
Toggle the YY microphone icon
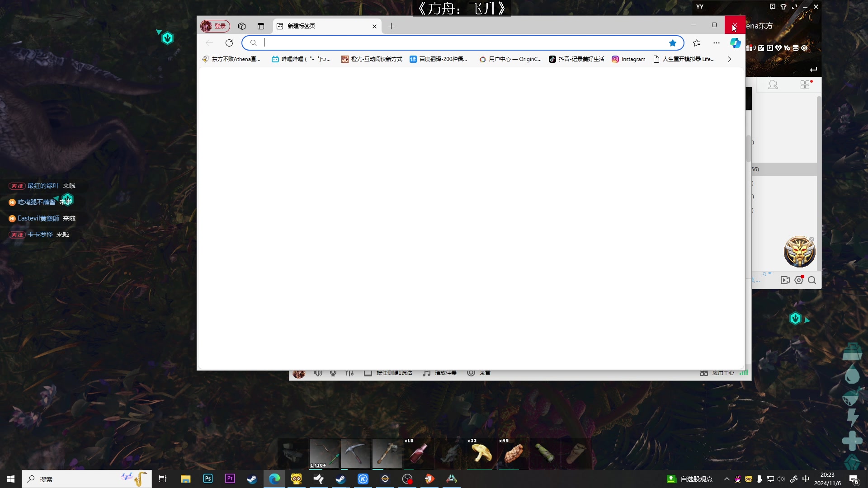(333, 373)
